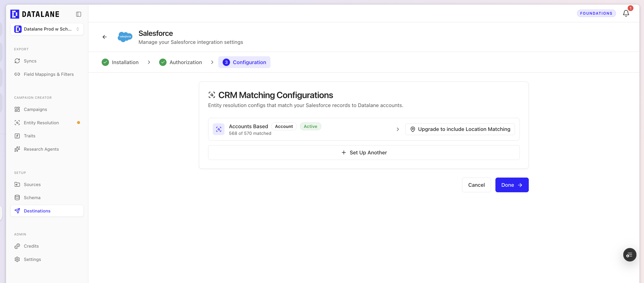Open the floating checklist widget

coord(630,255)
